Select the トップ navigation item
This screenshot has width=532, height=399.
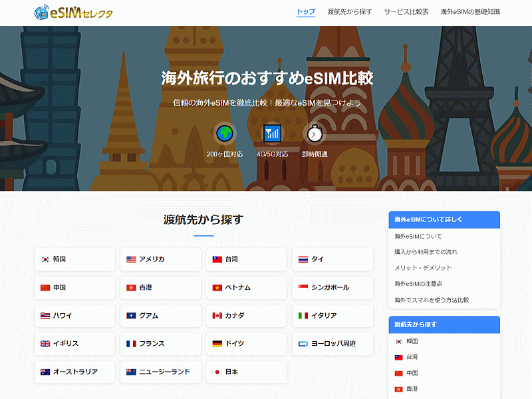[x=305, y=11]
